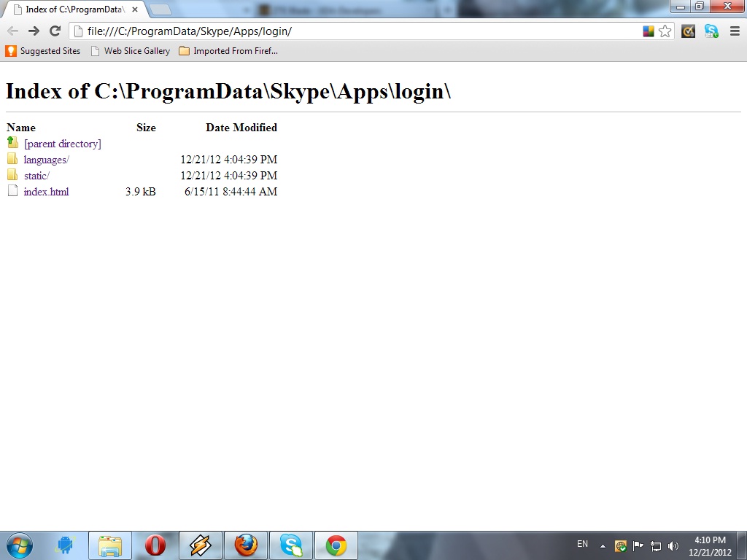
Task: Open Web Slice Gallery bookmark
Action: 131,51
